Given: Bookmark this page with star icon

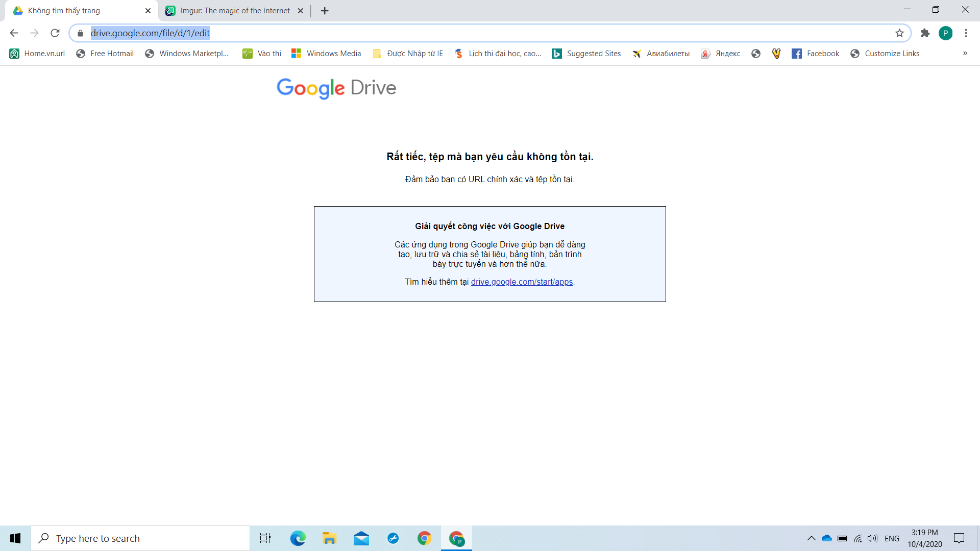Looking at the screenshot, I should [899, 33].
